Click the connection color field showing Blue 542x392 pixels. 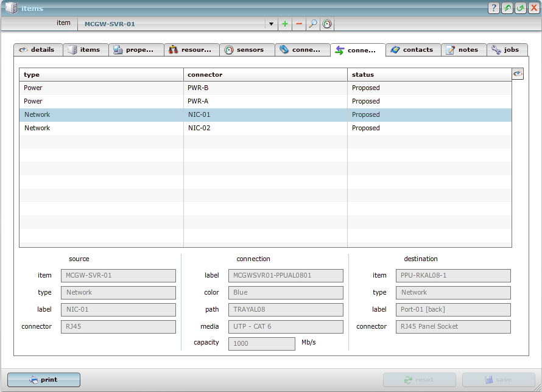[286, 293]
